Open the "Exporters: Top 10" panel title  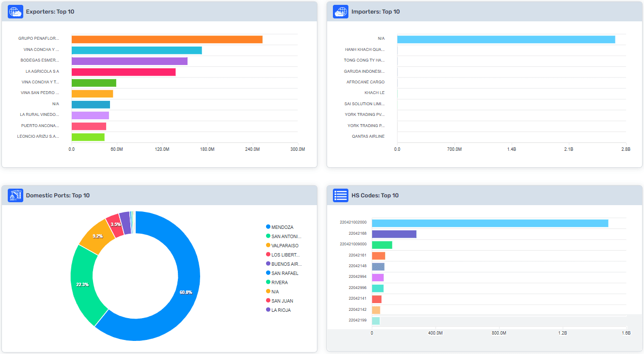tap(50, 12)
